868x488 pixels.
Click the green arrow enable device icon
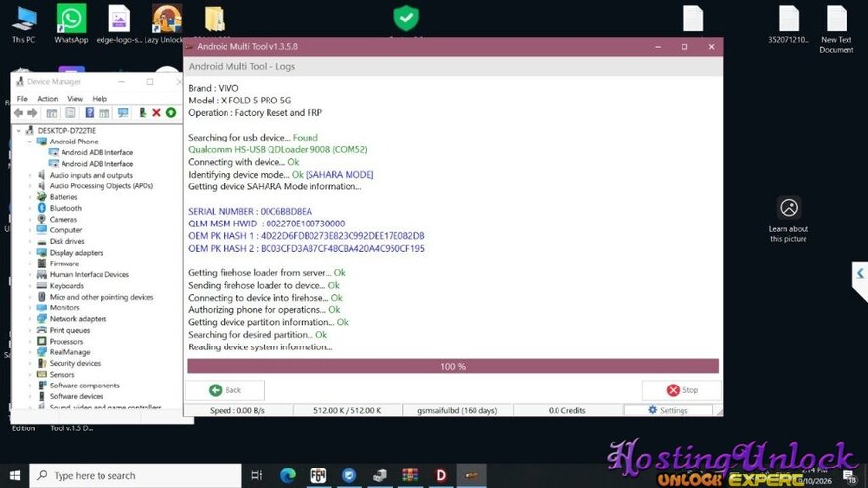171,113
